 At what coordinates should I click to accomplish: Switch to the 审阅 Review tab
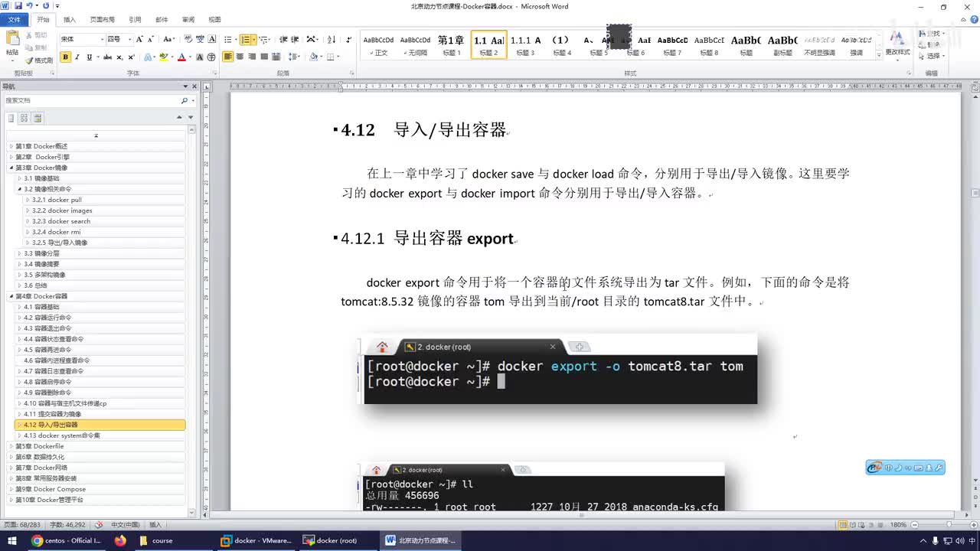pos(188,19)
